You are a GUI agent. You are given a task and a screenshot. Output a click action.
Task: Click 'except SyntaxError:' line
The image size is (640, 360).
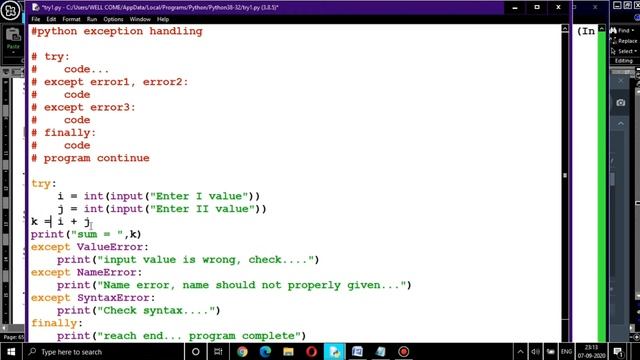coord(93,298)
